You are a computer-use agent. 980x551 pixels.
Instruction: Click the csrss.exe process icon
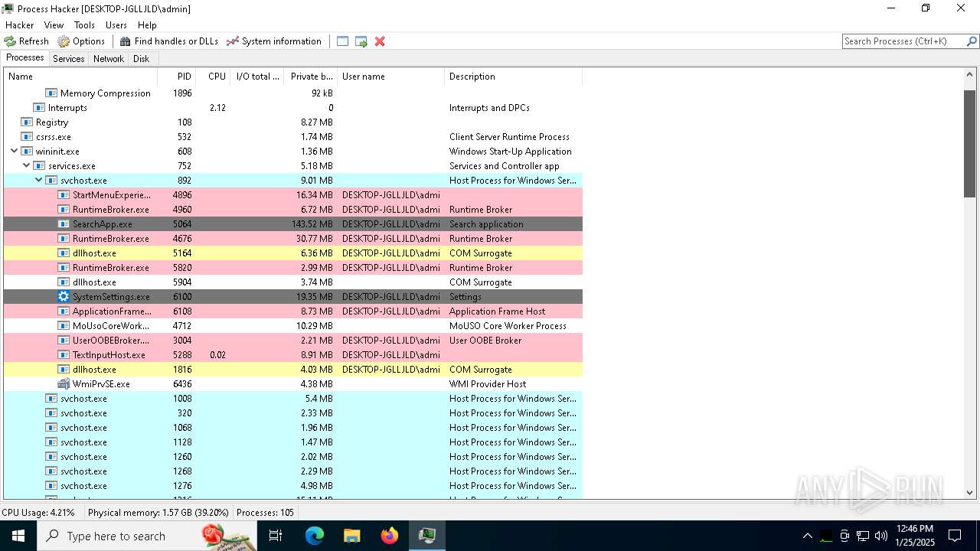(27, 137)
